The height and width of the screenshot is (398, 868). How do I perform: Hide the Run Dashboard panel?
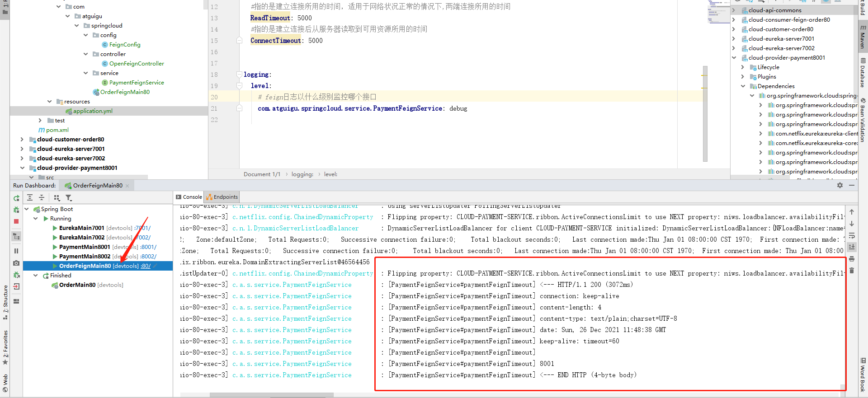(852, 185)
